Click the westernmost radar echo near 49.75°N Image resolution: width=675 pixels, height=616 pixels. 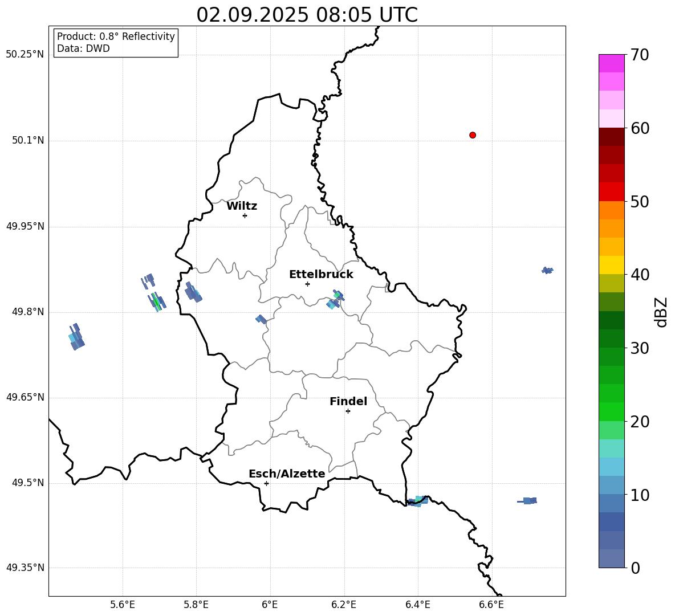(76, 337)
